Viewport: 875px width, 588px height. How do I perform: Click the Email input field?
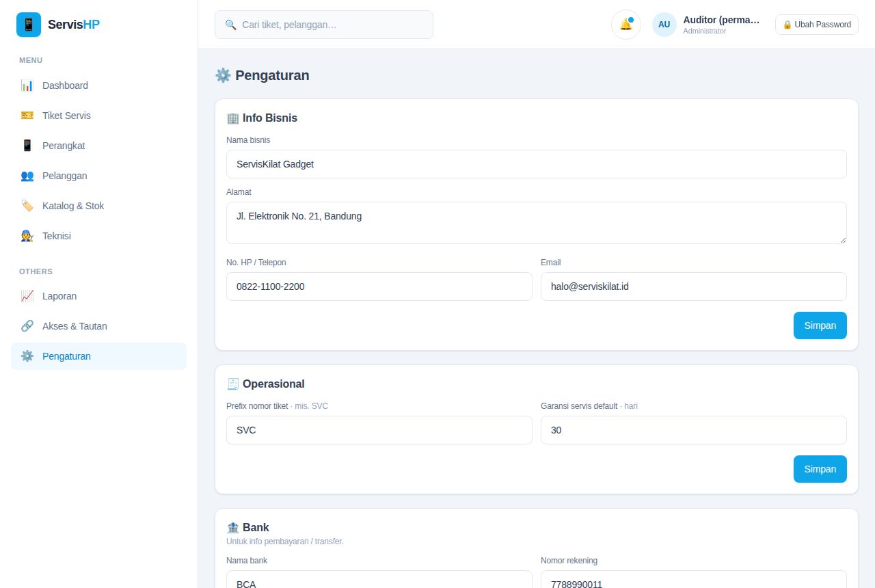694,286
